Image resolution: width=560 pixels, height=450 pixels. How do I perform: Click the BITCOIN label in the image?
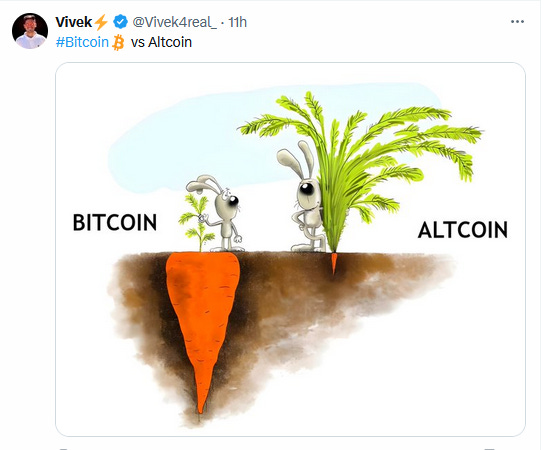click(x=115, y=222)
